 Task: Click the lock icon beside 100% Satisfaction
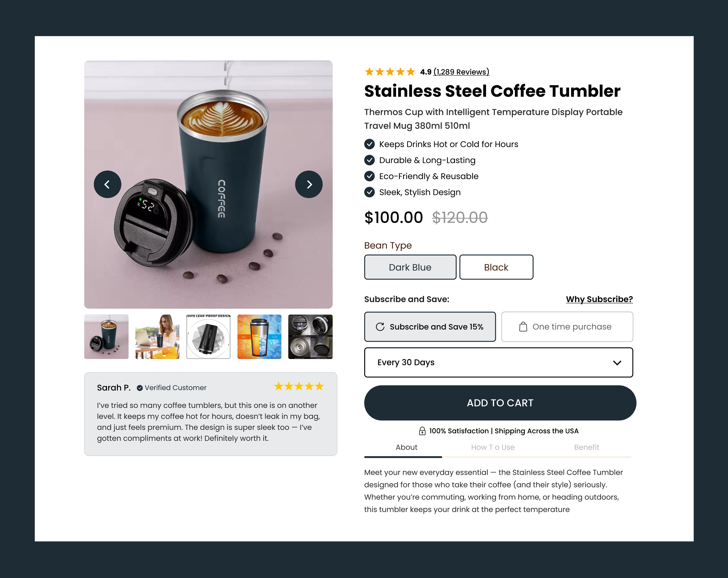(x=422, y=431)
